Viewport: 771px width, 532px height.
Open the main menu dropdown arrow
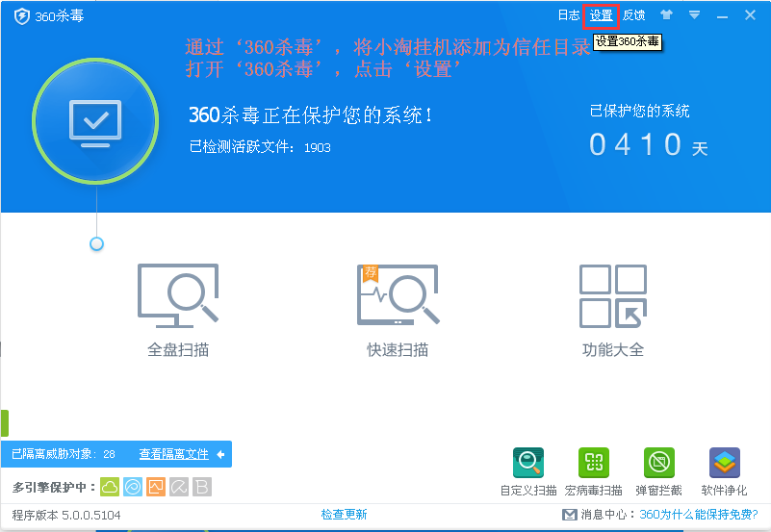click(x=694, y=15)
